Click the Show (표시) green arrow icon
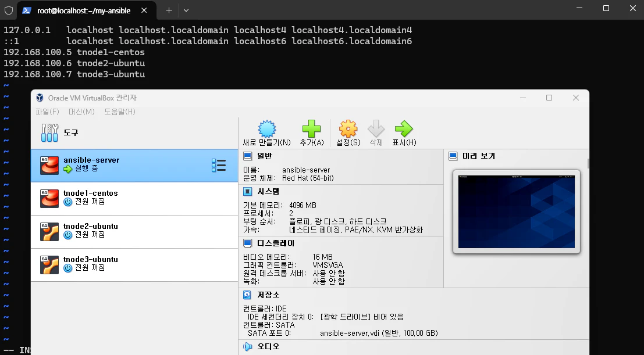644x355 pixels. pyautogui.click(x=404, y=129)
